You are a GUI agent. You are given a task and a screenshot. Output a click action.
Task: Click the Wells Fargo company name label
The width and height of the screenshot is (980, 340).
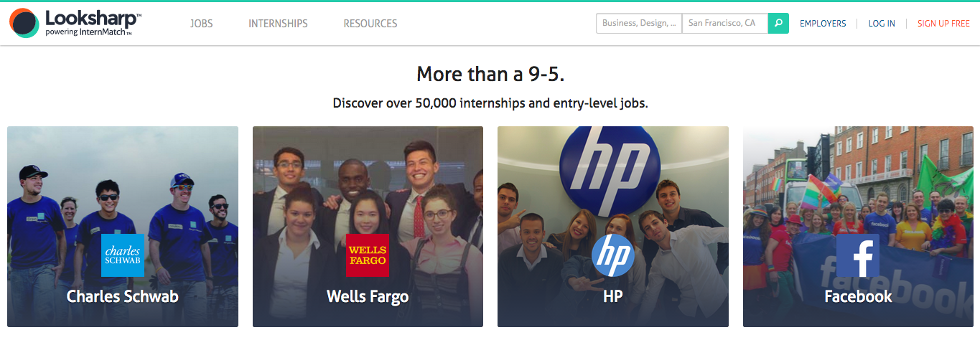point(368,296)
